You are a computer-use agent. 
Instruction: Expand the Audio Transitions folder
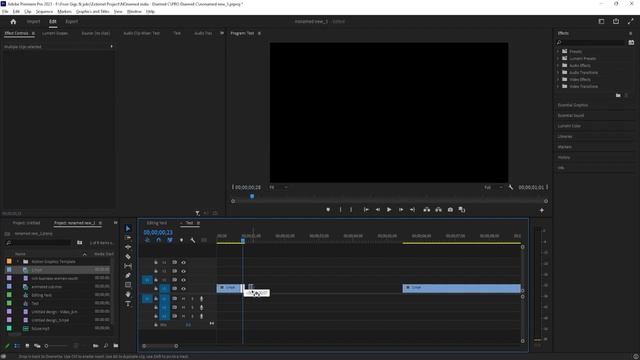pos(558,72)
